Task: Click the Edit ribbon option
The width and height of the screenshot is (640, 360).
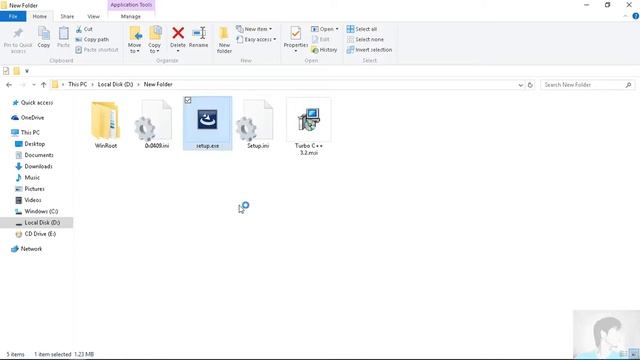Action: coord(321,39)
